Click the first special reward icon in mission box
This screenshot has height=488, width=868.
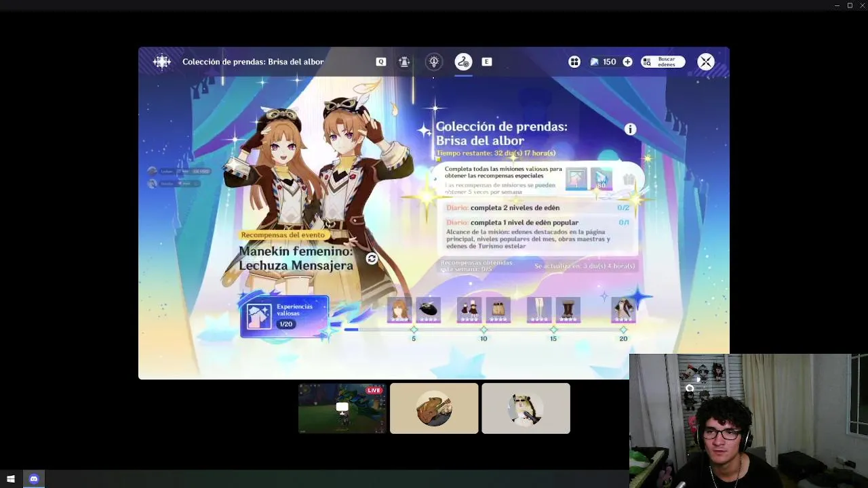click(576, 179)
